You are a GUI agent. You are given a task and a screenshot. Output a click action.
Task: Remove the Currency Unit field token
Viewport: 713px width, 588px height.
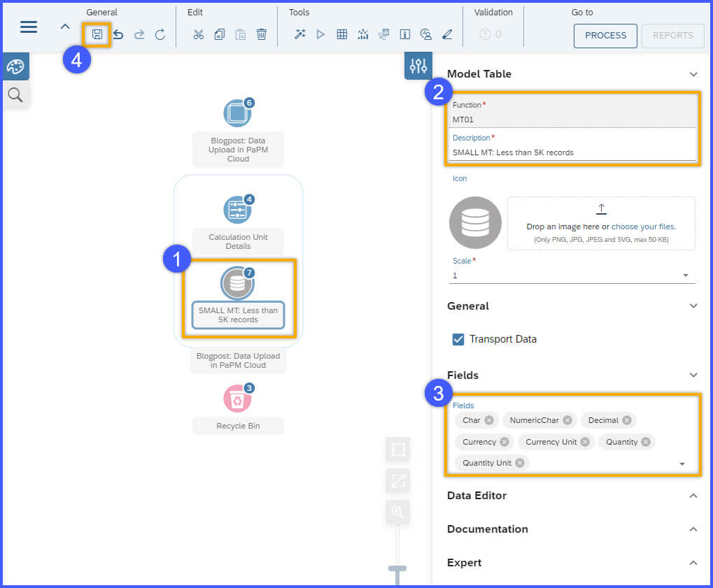[585, 442]
